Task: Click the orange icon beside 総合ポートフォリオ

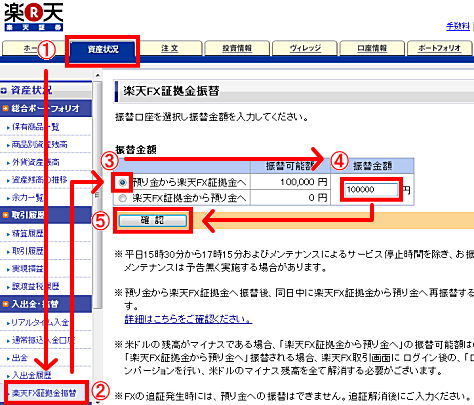Action: click(x=5, y=108)
